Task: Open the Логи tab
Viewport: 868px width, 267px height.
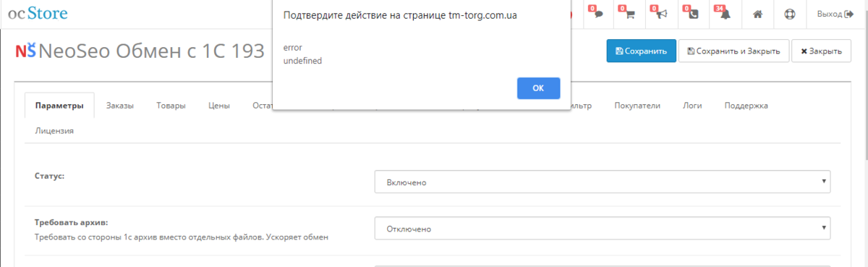Action: (x=692, y=106)
